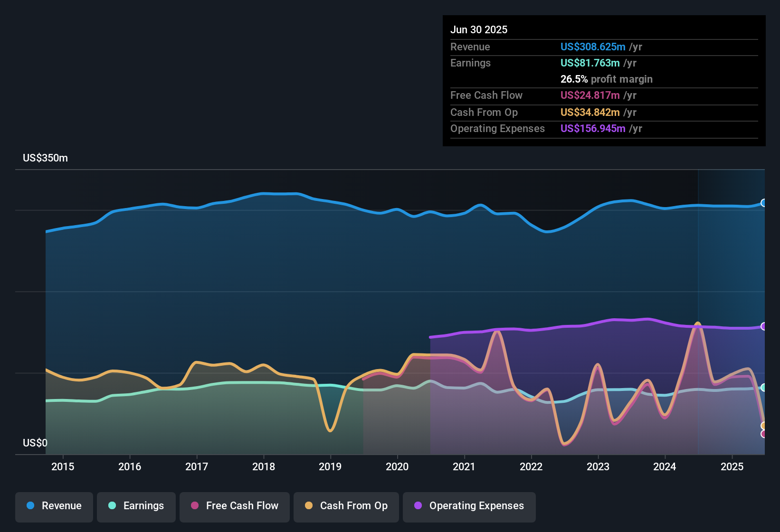Viewport: 780px width, 532px height.
Task: Click the Revenue endpoint marker on chart
Action: pos(764,203)
